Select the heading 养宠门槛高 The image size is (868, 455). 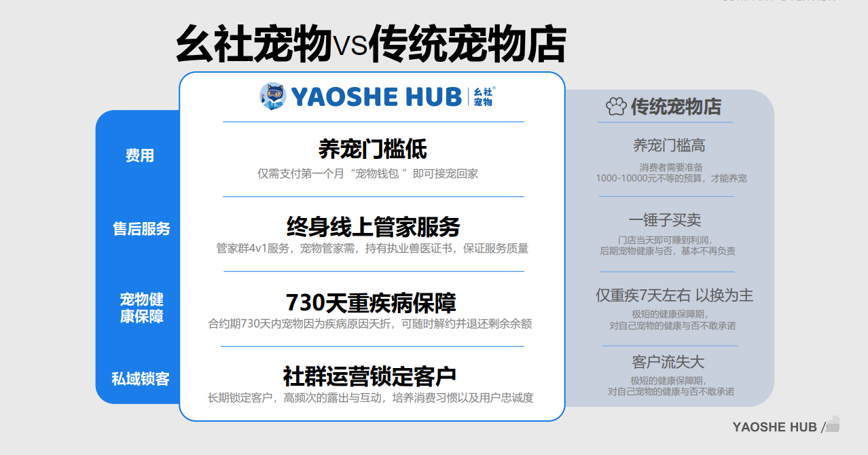(669, 145)
